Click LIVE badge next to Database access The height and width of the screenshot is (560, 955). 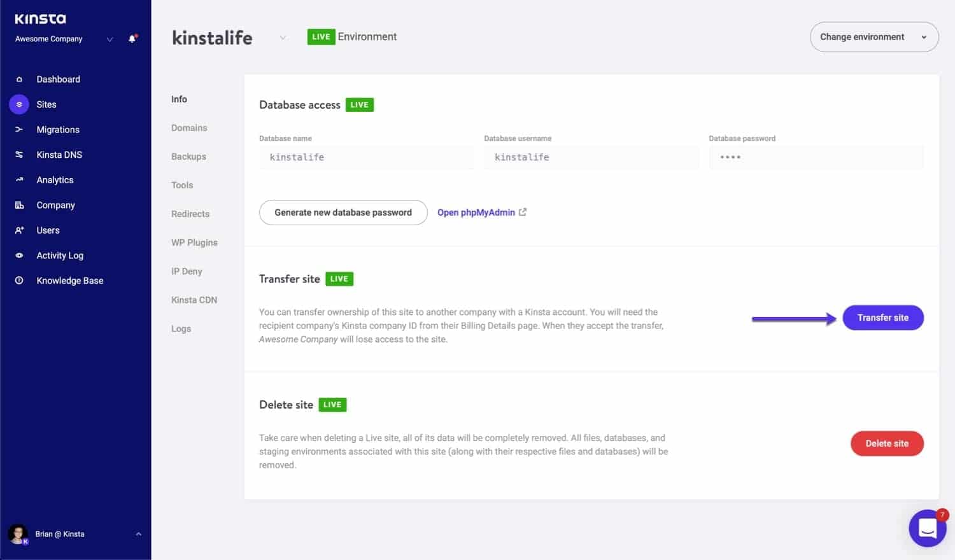tap(360, 105)
